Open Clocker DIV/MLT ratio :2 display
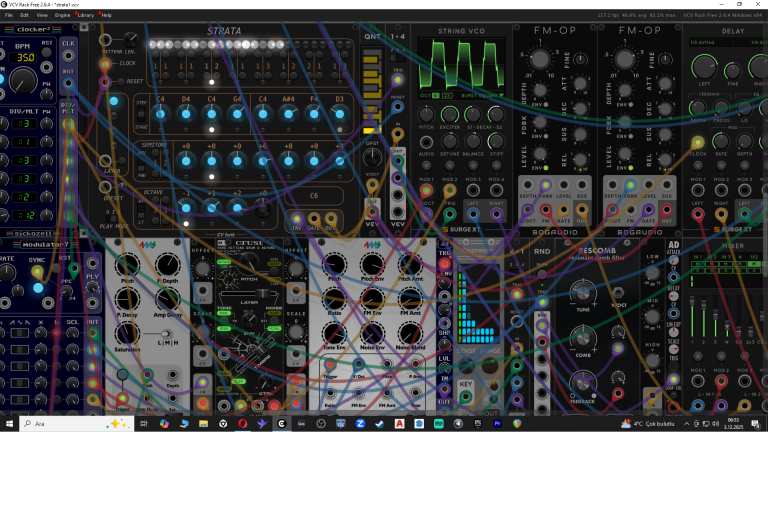 pyautogui.click(x=24, y=197)
